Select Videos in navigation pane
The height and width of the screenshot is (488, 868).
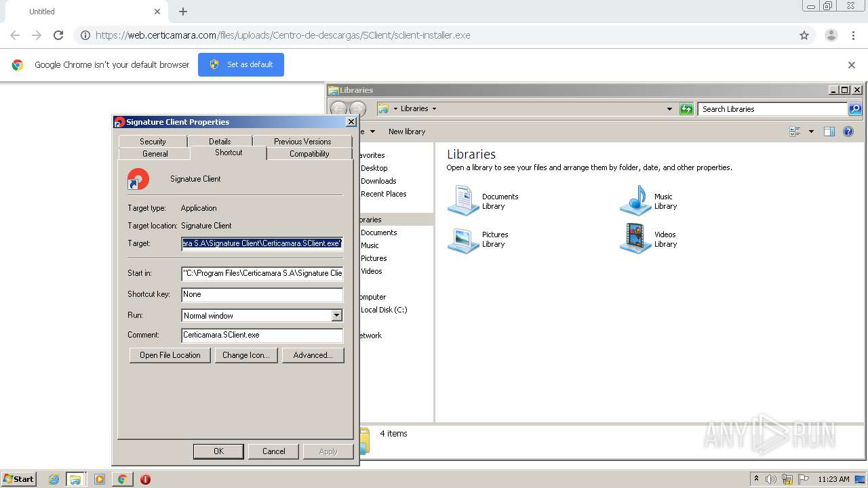coord(372,271)
